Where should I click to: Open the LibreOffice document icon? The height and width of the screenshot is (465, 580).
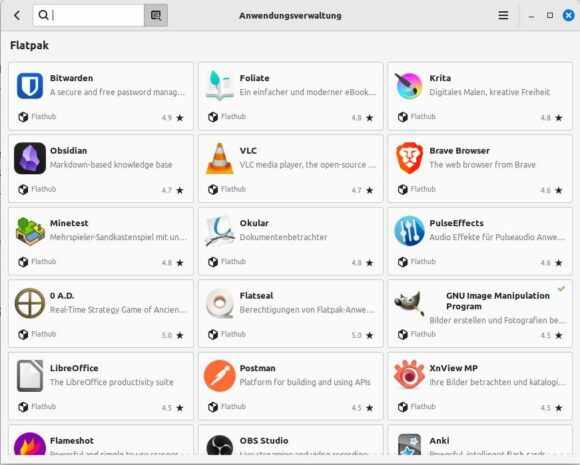pos(30,376)
